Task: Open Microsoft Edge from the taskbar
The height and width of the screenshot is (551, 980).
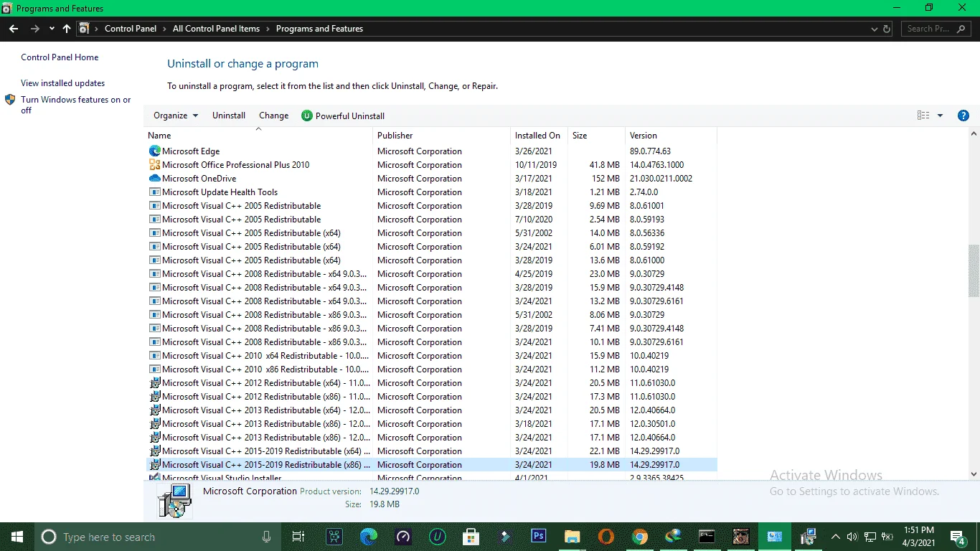Action: coord(369,537)
